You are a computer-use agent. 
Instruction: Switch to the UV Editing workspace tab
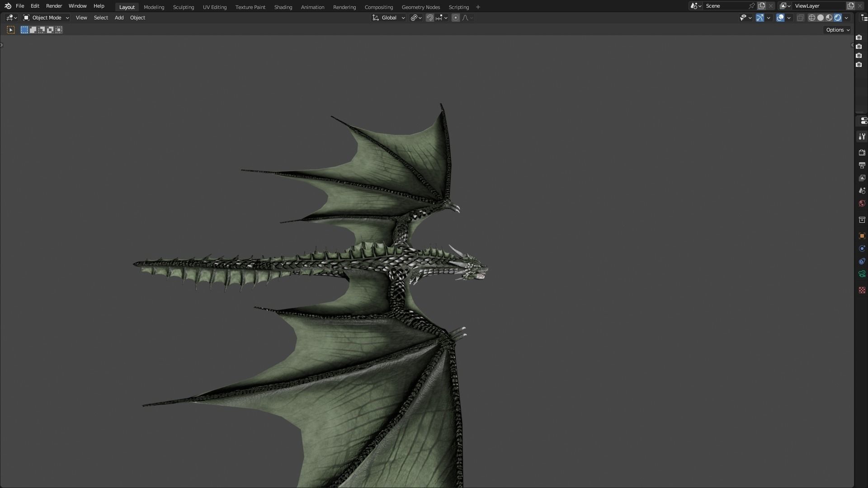pyautogui.click(x=215, y=7)
